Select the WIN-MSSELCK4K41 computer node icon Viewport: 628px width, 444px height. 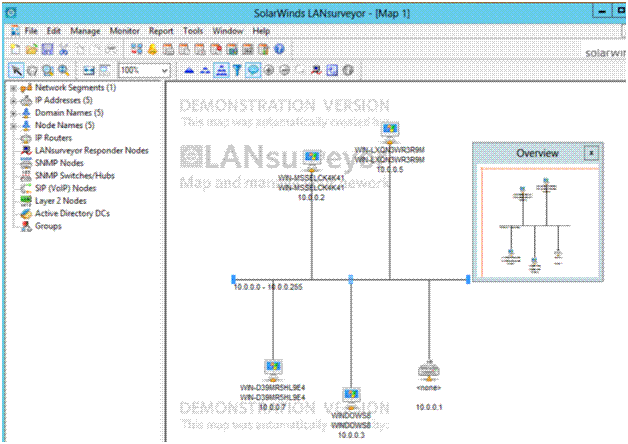[x=312, y=159]
